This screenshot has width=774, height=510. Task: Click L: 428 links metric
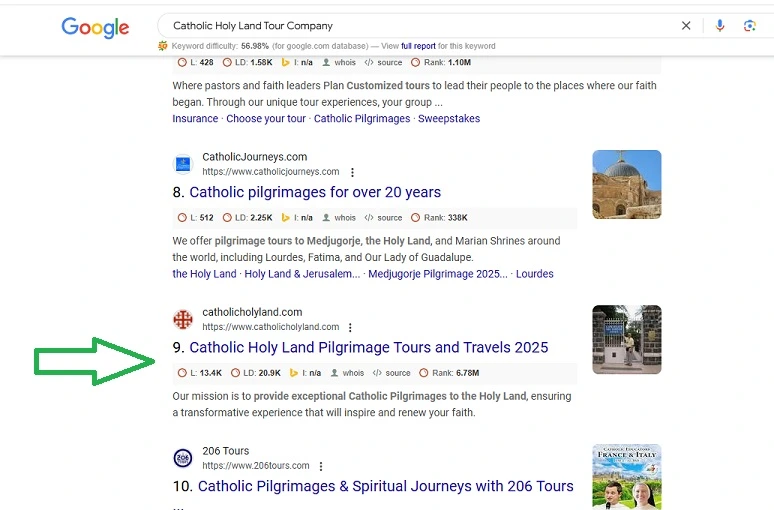[x=196, y=63]
